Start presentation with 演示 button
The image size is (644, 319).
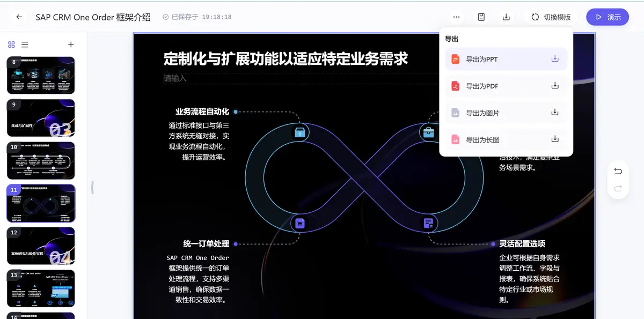[608, 17]
